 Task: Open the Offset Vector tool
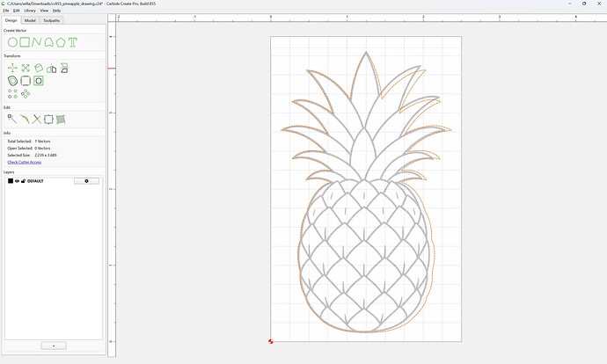pos(13,81)
